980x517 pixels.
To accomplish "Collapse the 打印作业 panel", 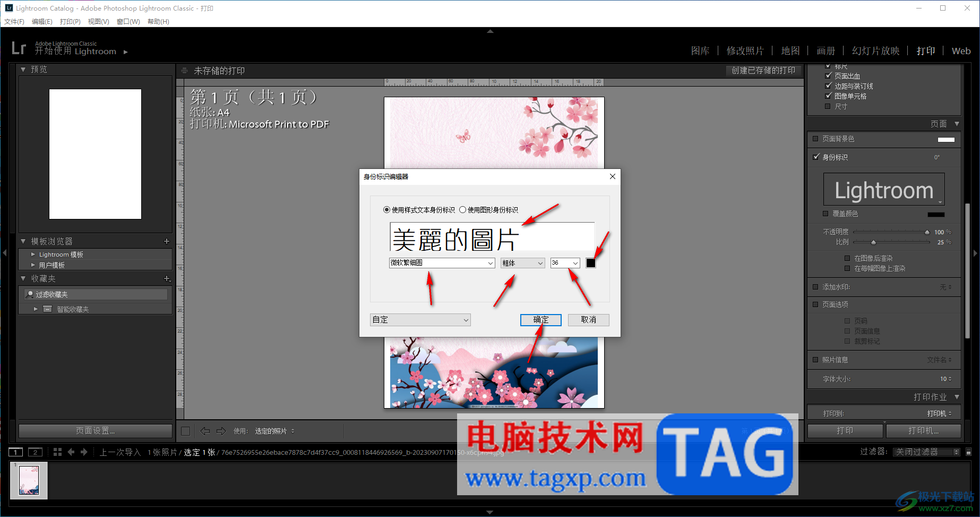I will tap(957, 397).
